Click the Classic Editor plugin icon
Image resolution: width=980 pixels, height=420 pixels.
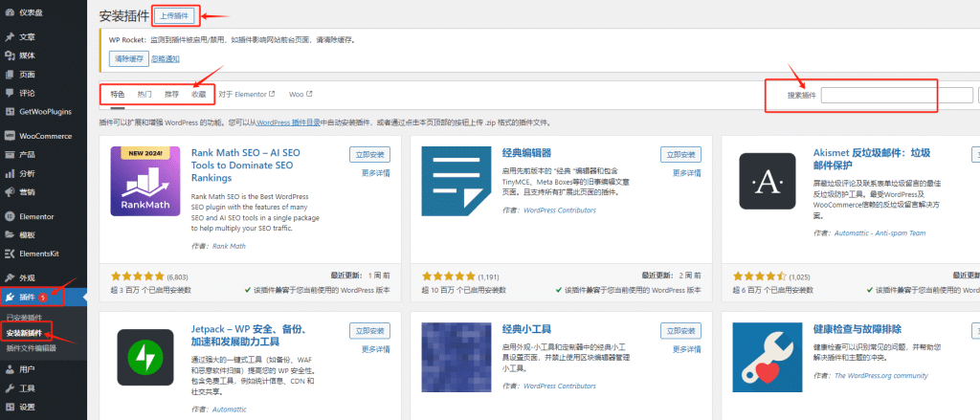(x=457, y=181)
